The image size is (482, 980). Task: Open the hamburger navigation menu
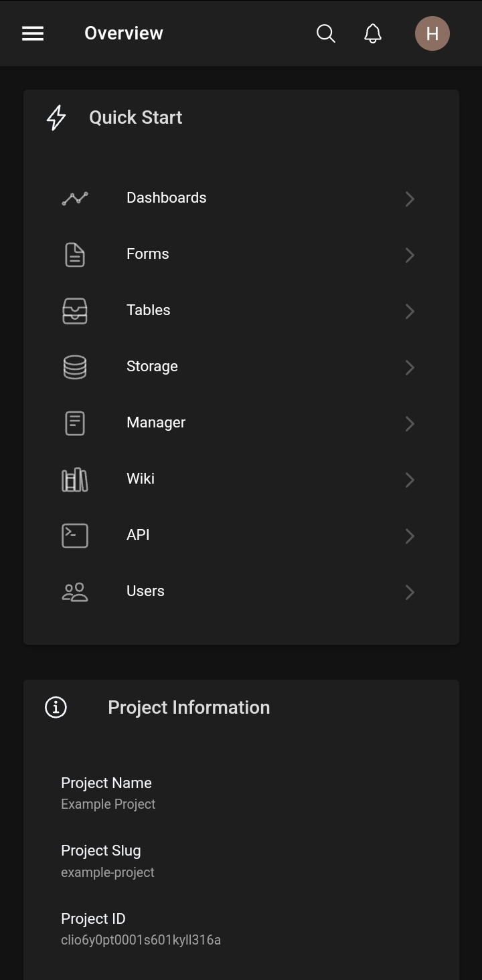(x=33, y=33)
